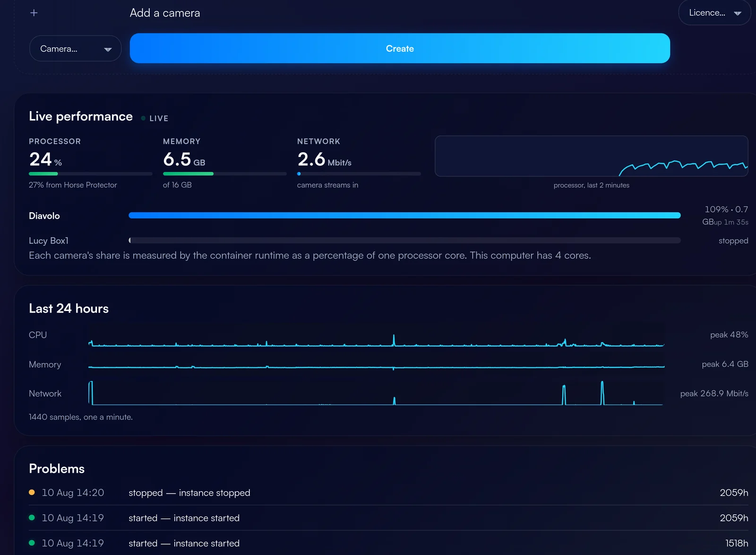Select the instance stopped problem row
This screenshot has width=756, height=555.
[388, 493]
